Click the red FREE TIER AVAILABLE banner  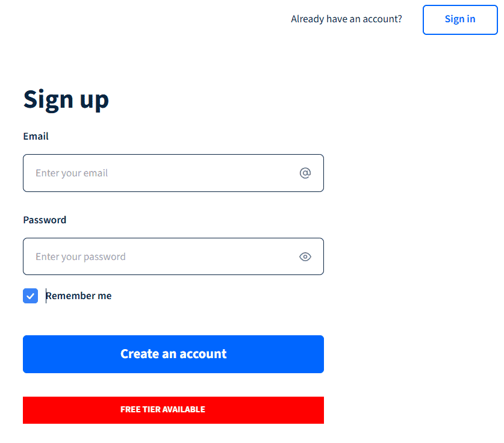coord(173,410)
